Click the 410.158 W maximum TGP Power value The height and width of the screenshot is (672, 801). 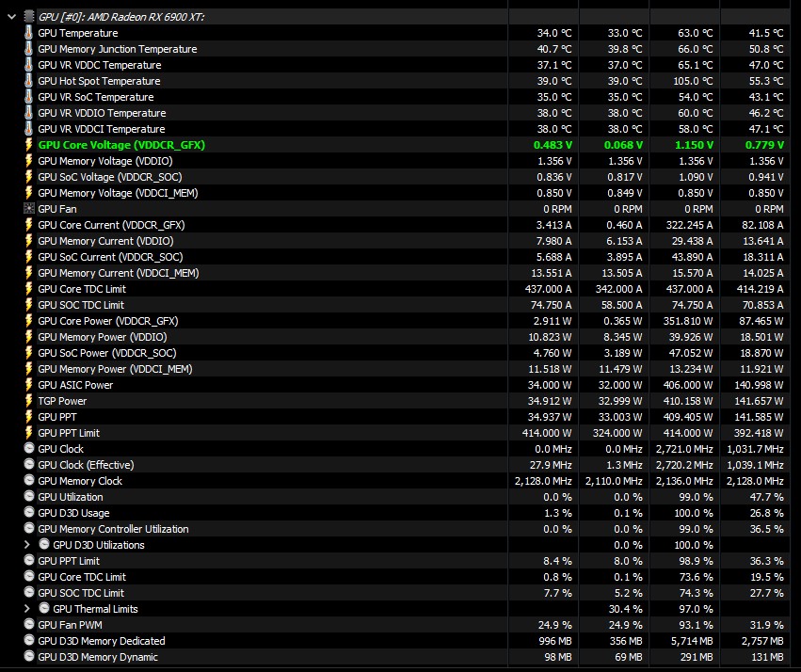688,401
